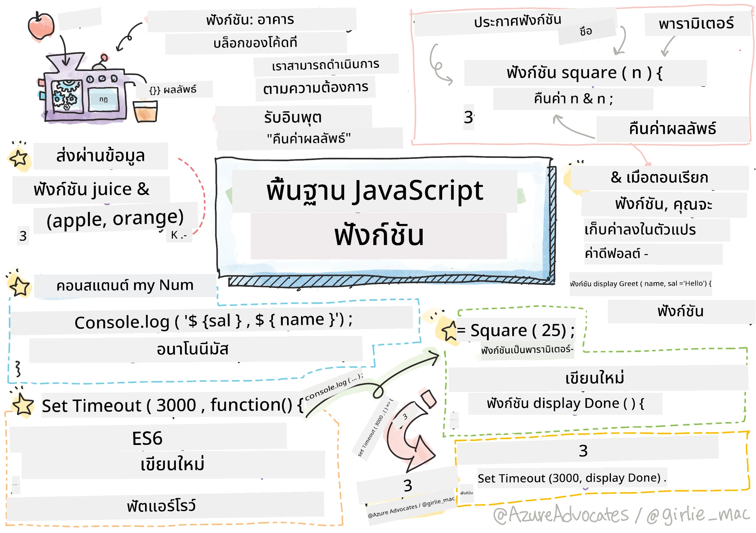Click the text (apple, orange)
This screenshot has width=756, height=533.
pyautogui.click(x=115, y=219)
